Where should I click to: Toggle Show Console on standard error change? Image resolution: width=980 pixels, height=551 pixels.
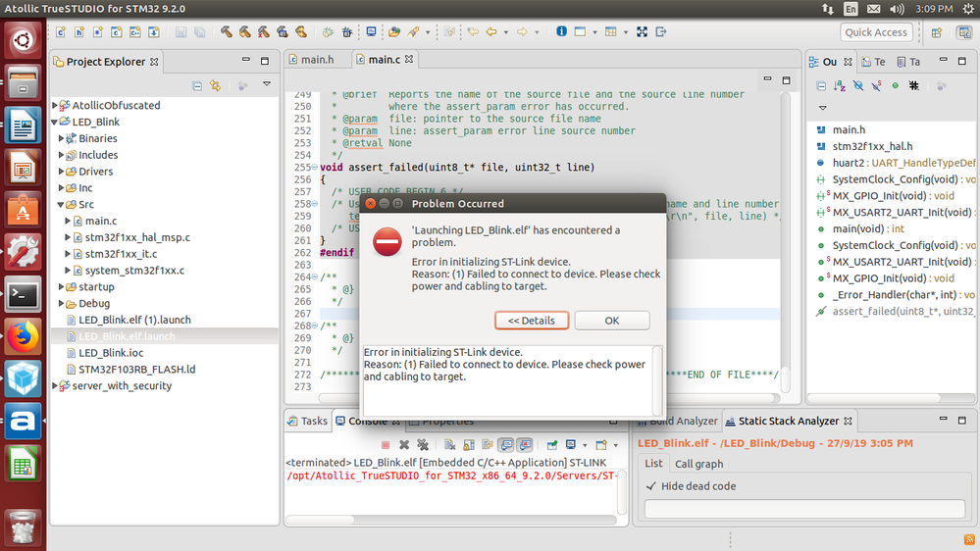[525, 445]
